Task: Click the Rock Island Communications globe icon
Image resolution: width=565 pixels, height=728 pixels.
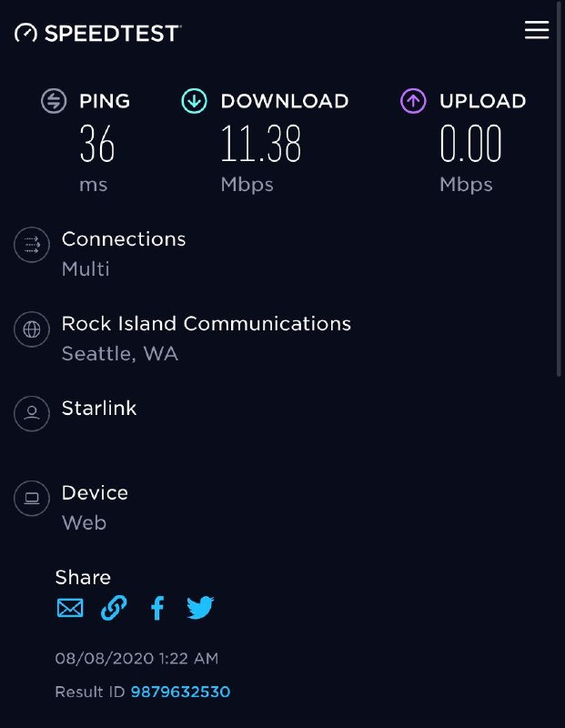Action: tap(31, 329)
